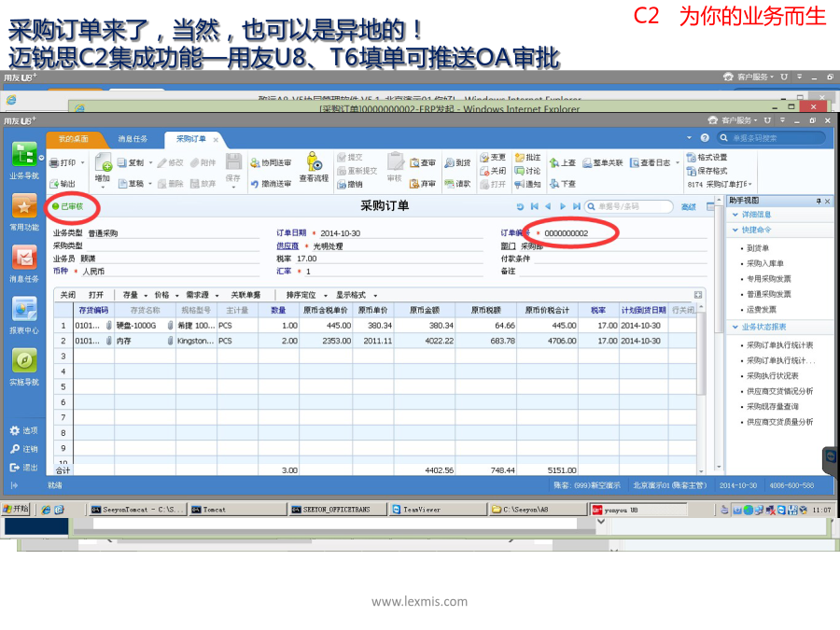Screen dimensions: 840x630
Task: Click 上查 to trace upstream documents
Action: click(563, 162)
